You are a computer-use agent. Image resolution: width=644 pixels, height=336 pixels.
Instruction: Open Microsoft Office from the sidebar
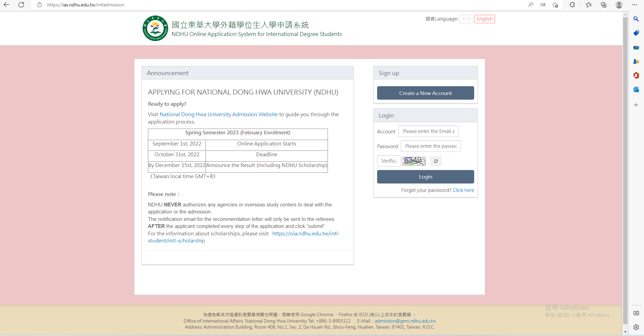tap(636, 75)
